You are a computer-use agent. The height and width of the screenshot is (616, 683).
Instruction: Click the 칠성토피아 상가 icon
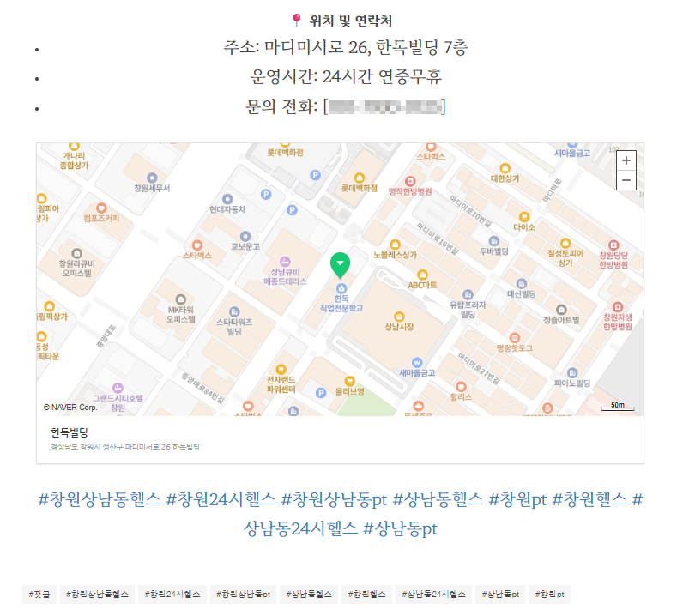click(565, 243)
